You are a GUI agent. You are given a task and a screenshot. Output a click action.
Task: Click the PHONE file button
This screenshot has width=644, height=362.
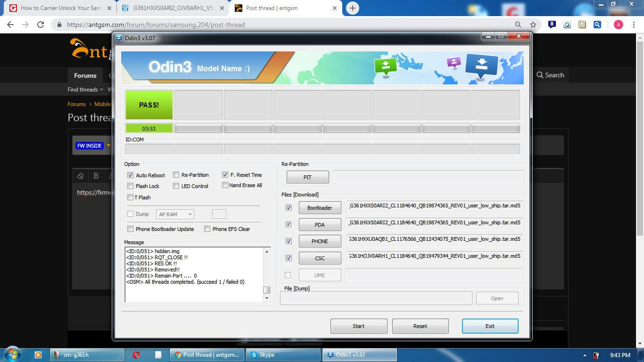tap(319, 241)
